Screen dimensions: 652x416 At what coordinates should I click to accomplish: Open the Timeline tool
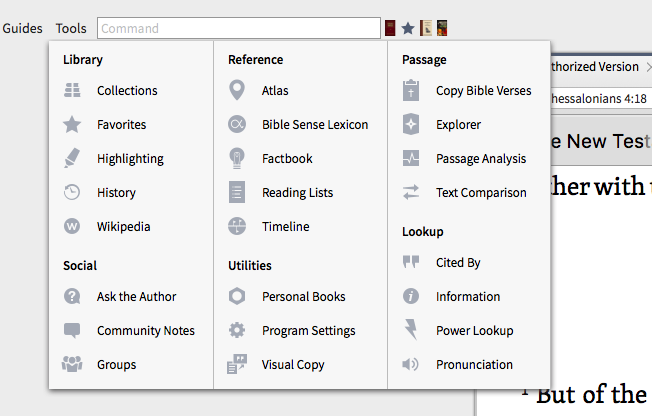[285, 227]
